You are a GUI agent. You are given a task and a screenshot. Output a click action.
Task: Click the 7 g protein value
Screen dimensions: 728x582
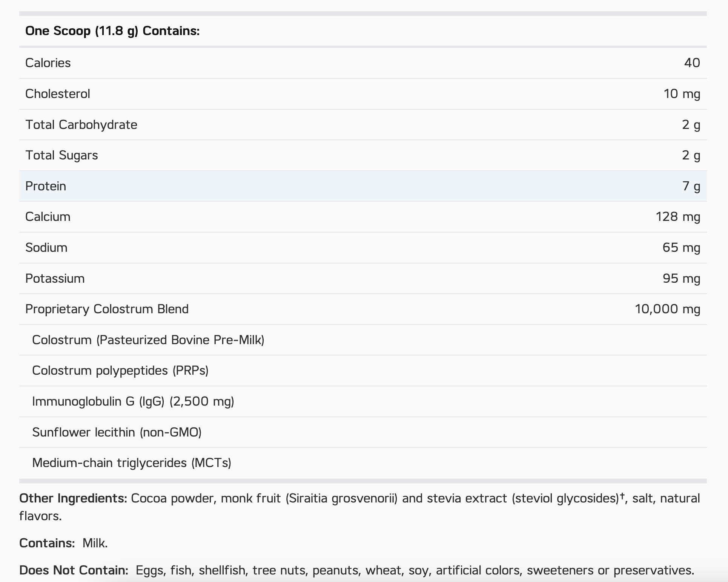pyautogui.click(x=691, y=186)
